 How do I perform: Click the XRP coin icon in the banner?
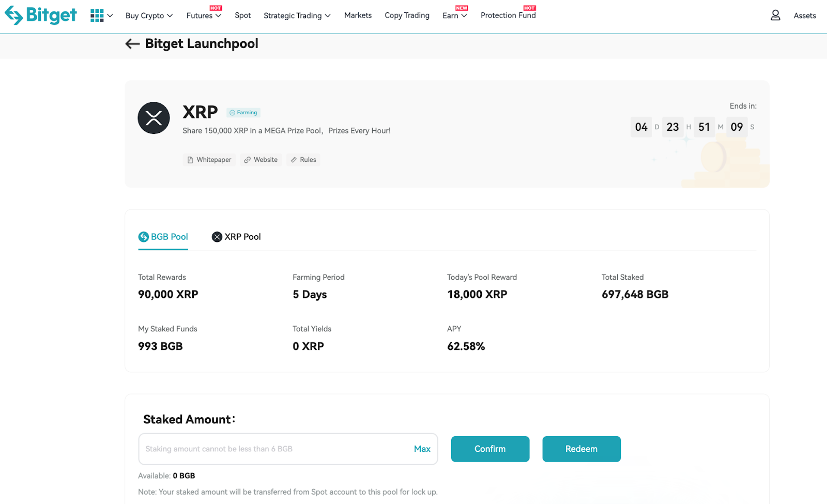click(x=153, y=118)
